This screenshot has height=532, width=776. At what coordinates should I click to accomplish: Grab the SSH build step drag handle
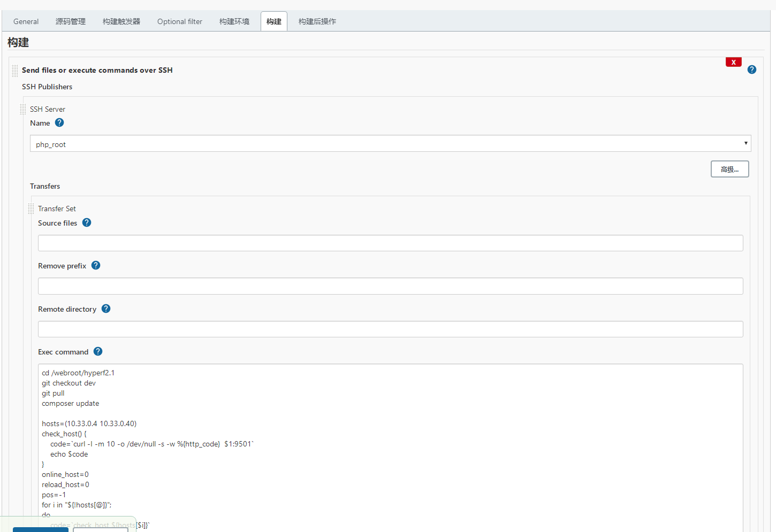(x=14, y=70)
